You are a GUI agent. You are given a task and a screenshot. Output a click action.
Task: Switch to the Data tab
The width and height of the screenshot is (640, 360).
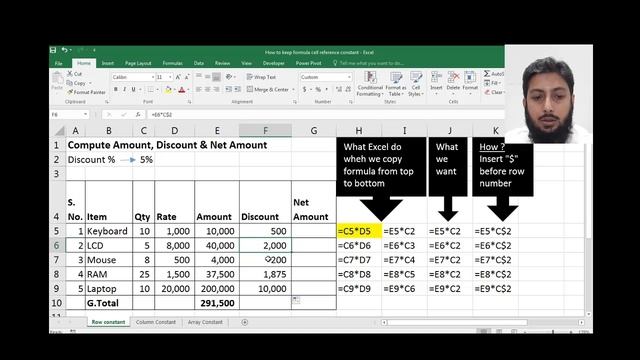(x=199, y=63)
